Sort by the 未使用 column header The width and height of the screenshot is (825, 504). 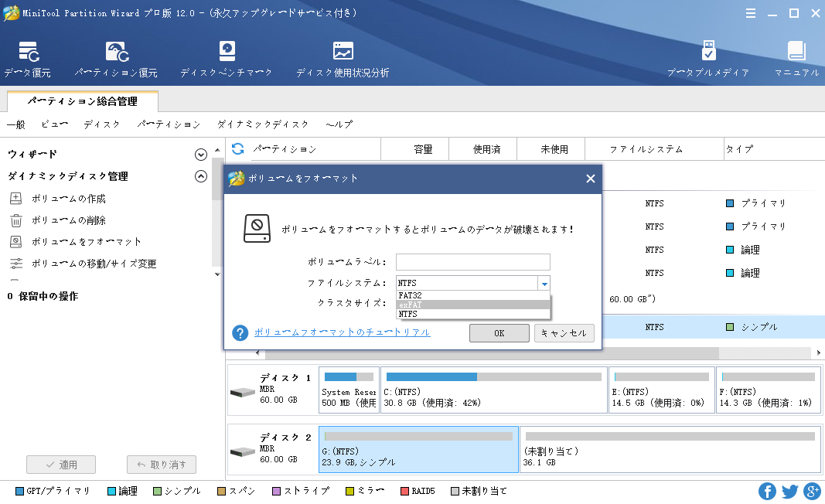(x=551, y=149)
